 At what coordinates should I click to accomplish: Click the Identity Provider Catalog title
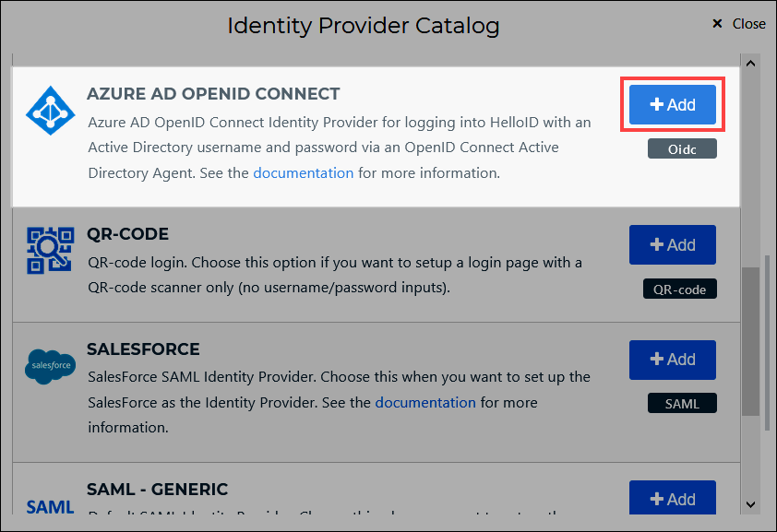pyautogui.click(x=364, y=26)
